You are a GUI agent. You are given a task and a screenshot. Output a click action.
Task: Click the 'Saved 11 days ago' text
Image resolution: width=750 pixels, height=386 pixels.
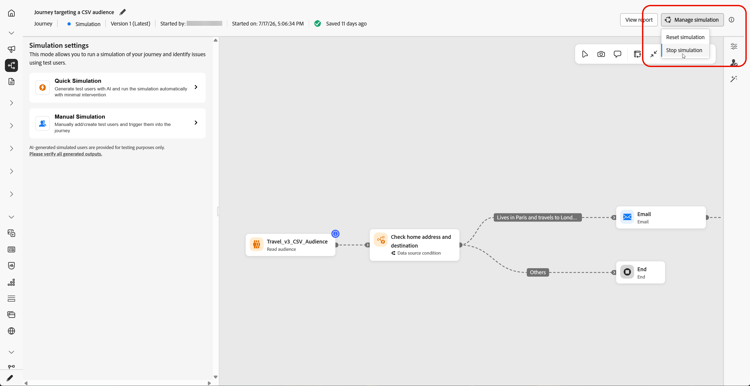[346, 23]
